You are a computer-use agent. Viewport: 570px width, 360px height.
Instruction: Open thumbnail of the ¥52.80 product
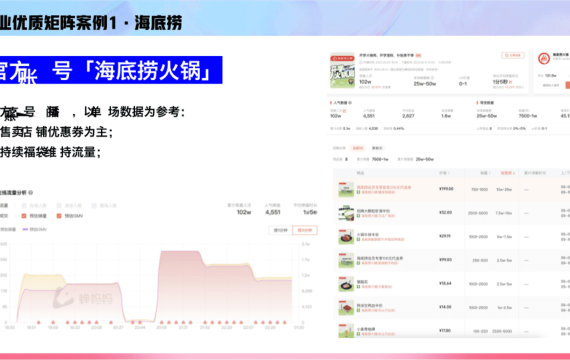346,213
